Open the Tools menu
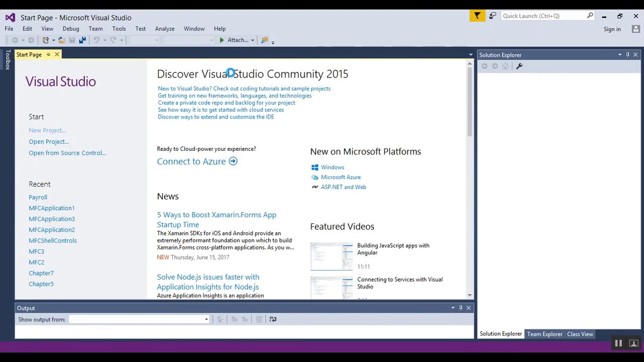The height and width of the screenshot is (362, 644). (x=119, y=29)
